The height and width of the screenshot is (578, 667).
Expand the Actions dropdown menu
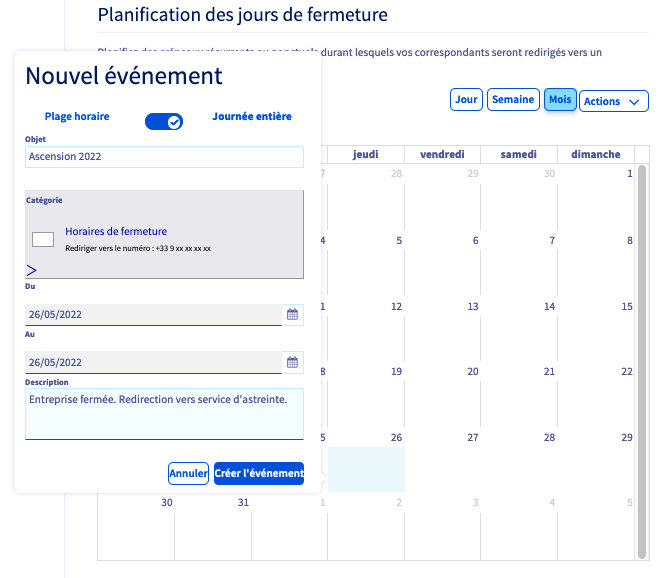[x=613, y=101]
